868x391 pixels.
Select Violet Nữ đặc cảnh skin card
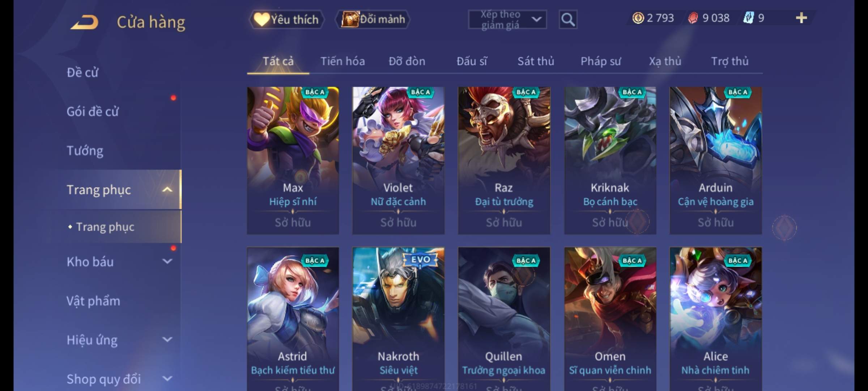coord(398,160)
